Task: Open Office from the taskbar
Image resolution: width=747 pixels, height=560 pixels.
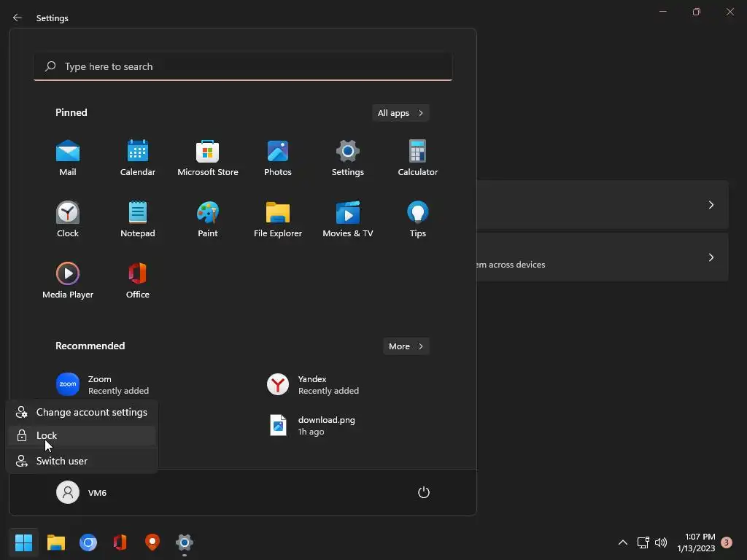Action: 120,542
